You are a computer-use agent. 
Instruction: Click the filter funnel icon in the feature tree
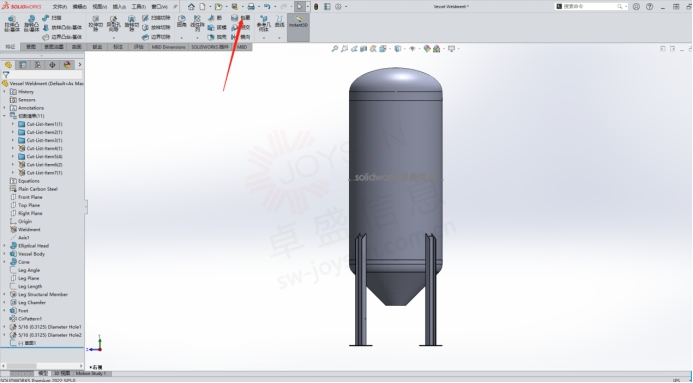[6, 75]
